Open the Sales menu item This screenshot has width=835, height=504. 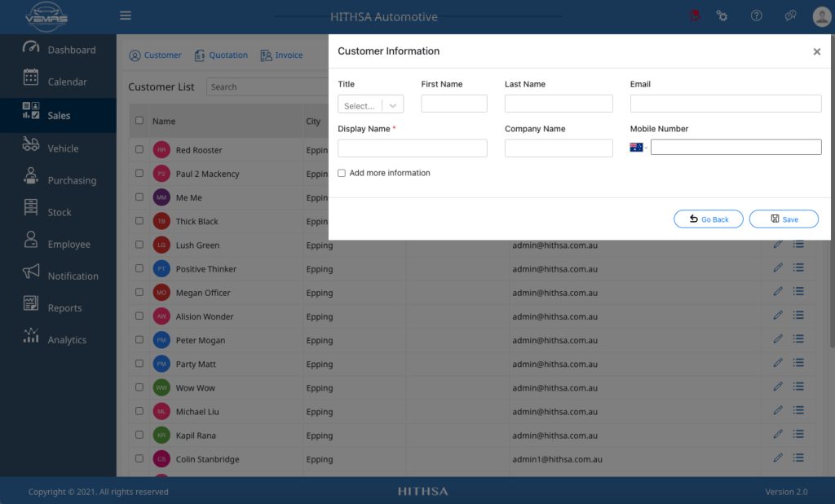(x=58, y=115)
